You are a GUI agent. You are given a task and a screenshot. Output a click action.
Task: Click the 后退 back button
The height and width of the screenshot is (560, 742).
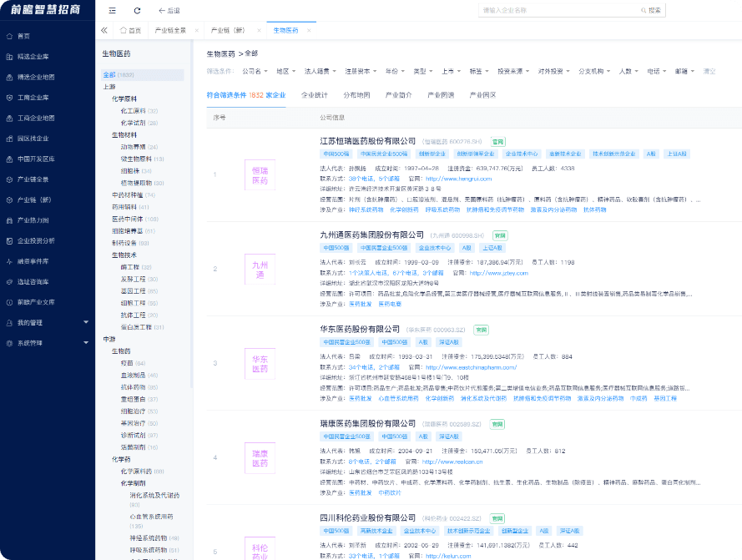(169, 10)
